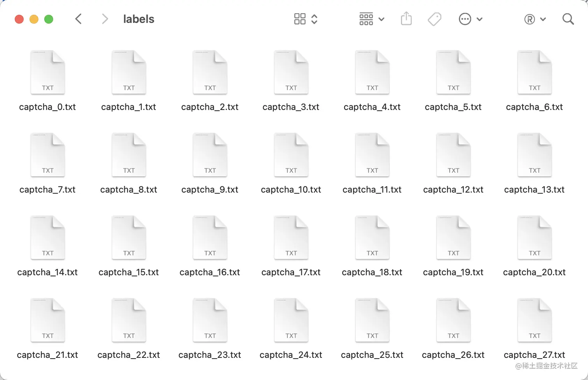The width and height of the screenshot is (588, 380).
Task: Select captcha_13.txt file icon
Action: pyautogui.click(x=534, y=155)
